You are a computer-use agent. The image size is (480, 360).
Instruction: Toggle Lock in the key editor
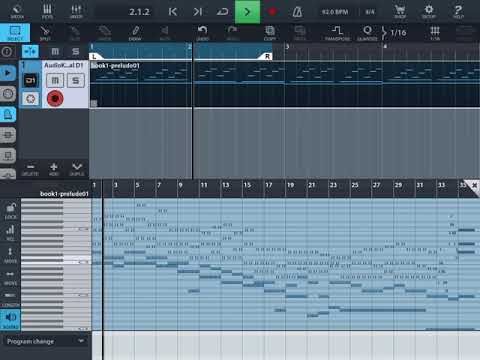click(x=10, y=211)
